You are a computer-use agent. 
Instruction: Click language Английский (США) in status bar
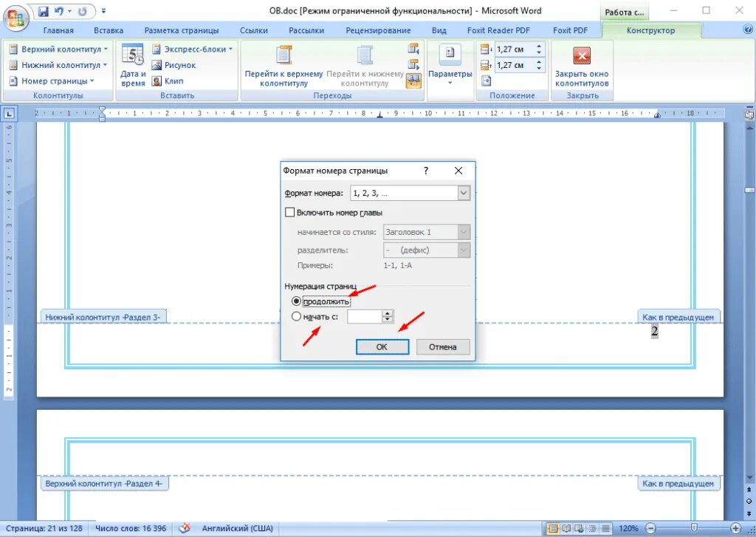(237, 528)
